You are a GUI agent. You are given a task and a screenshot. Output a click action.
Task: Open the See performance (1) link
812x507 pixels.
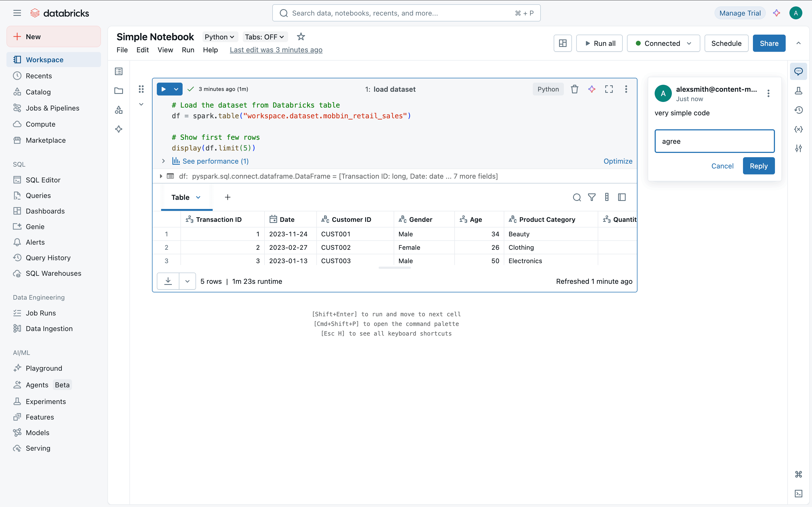(x=215, y=161)
